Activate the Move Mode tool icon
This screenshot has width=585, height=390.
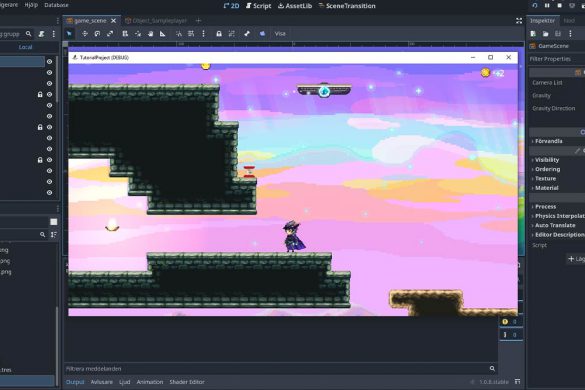[x=85, y=34]
